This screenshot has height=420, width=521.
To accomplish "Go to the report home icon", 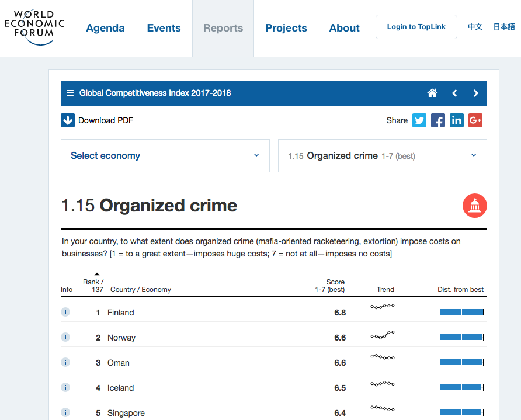I will [x=432, y=93].
